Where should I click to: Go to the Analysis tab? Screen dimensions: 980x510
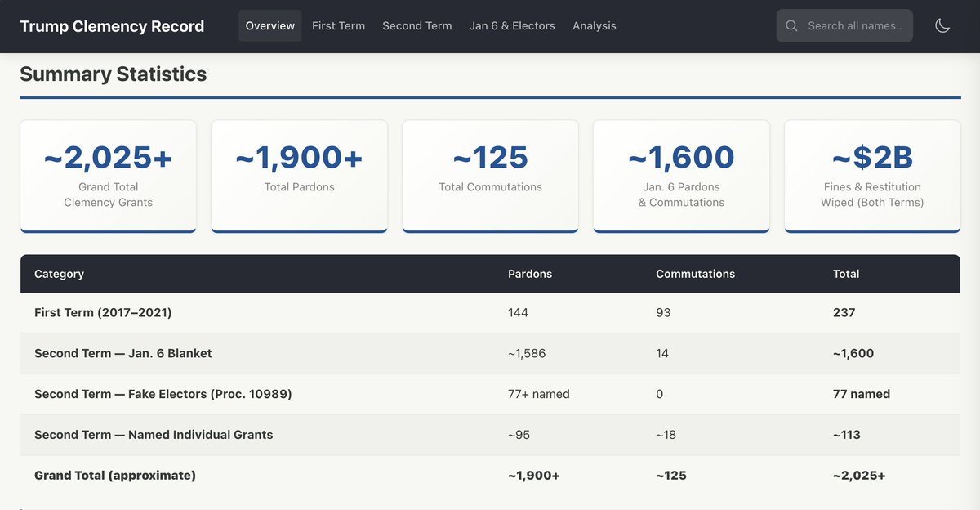(595, 26)
